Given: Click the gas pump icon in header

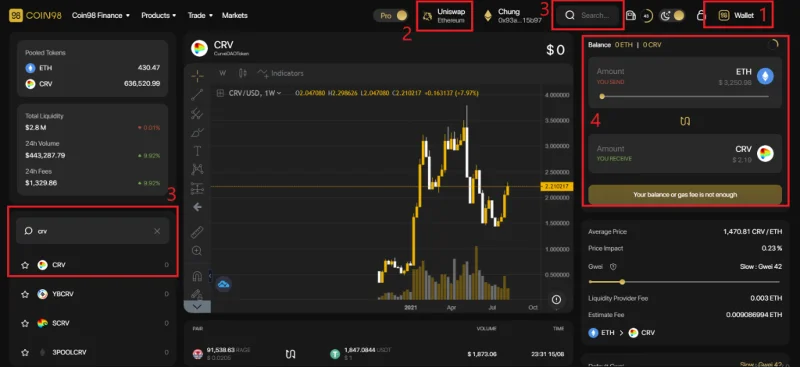Looking at the screenshot, I should 631,15.
